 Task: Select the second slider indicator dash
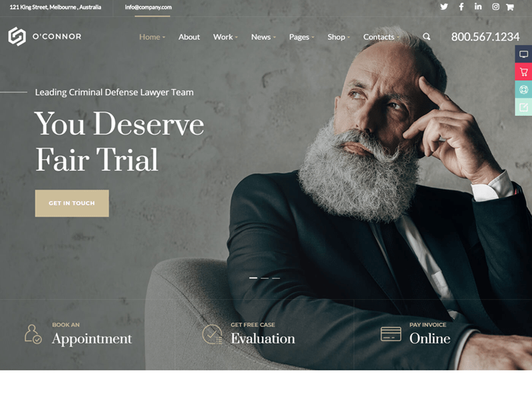point(265,278)
